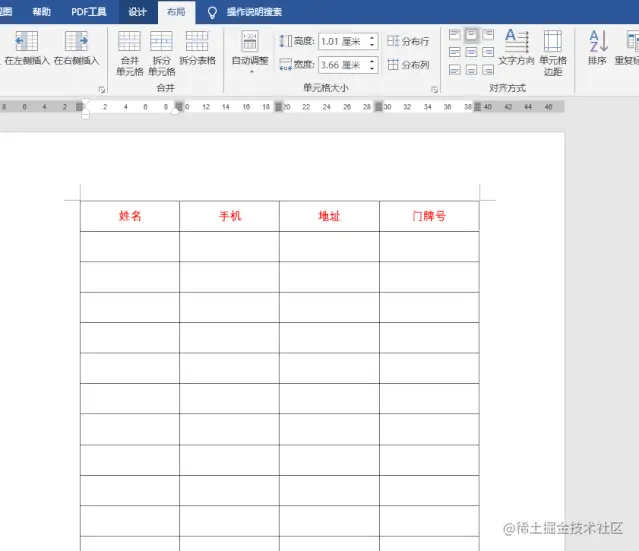Select align bottom right icon

(488, 70)
